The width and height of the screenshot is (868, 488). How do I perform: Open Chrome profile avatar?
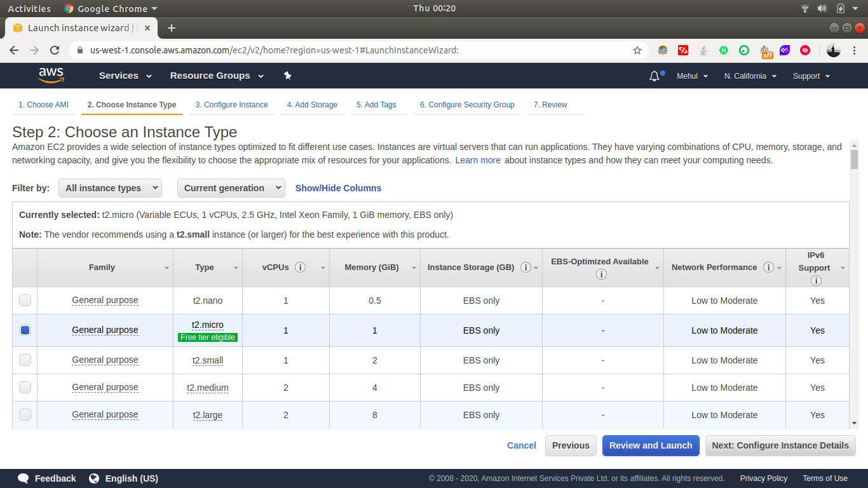point(834,50)
